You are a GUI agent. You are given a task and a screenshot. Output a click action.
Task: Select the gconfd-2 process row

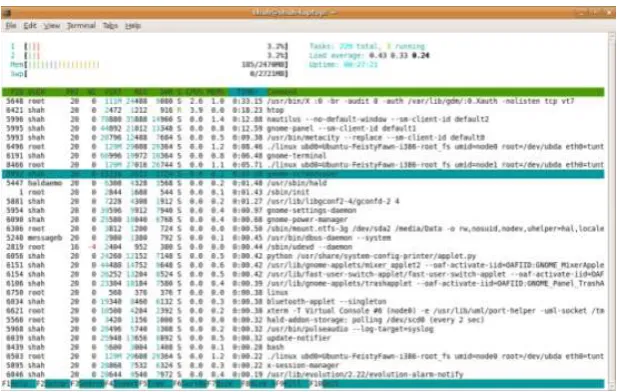coord(303,201)
